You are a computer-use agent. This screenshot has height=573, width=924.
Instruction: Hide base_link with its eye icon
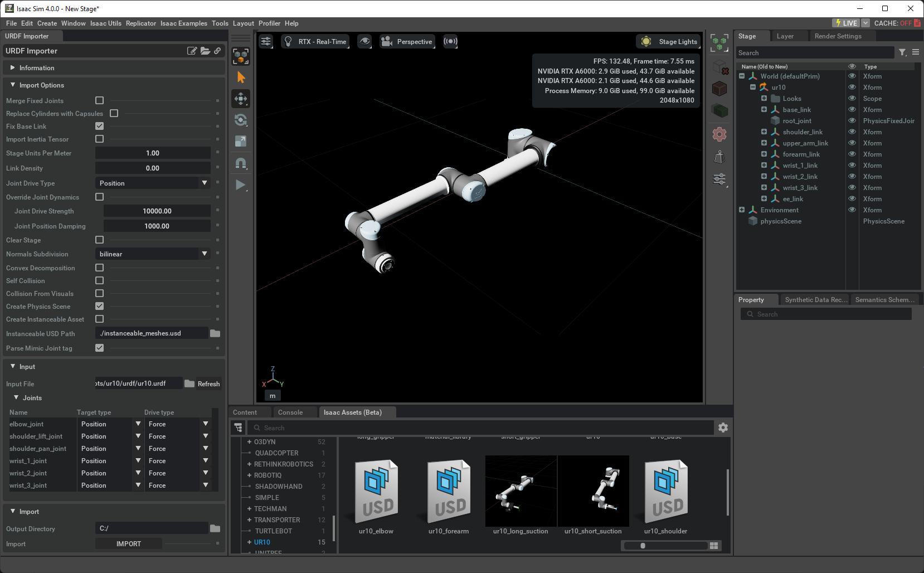coord(852,110)
